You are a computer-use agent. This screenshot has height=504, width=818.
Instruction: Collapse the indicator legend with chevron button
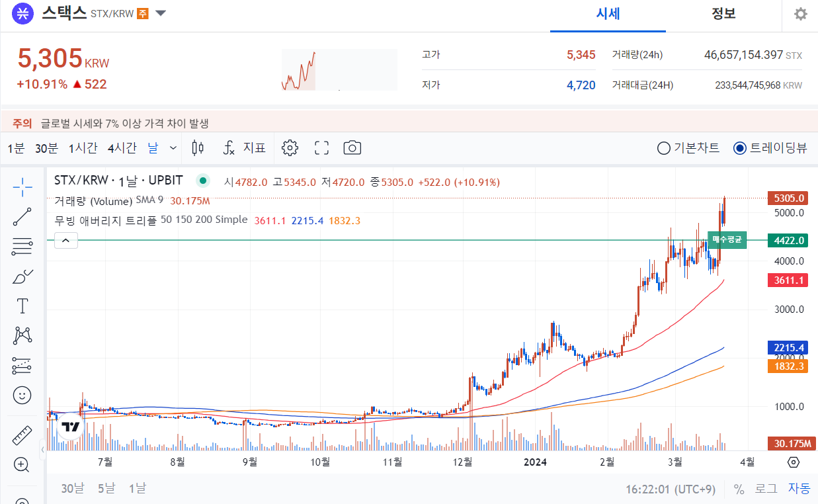[66, 241]
